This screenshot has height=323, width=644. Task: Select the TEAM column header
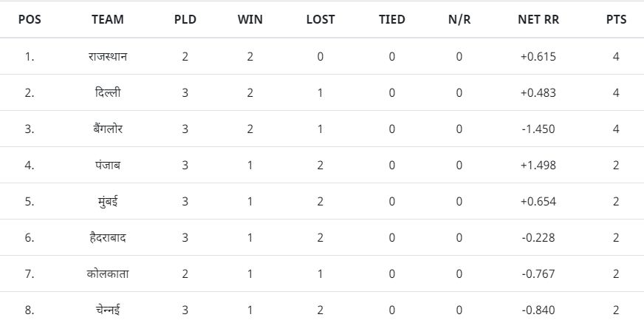(x=108, y=19)
